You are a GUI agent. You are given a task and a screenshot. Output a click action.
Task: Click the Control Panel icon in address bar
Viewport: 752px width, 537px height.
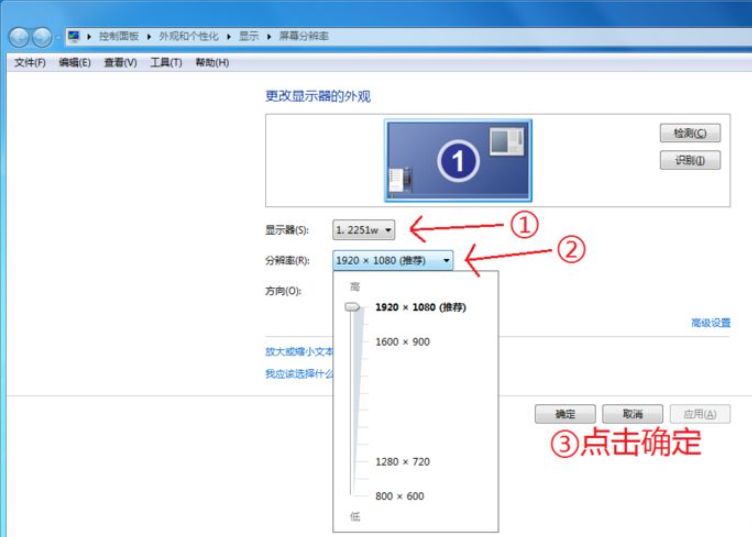[x=74, y=36]
